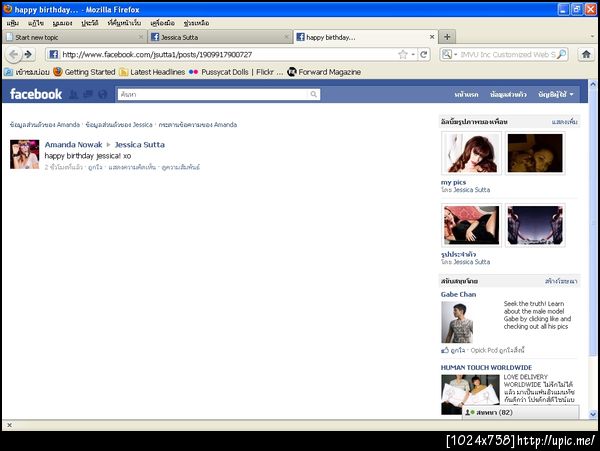Viewport: 600px width, 451px height.
Task: Open the account dropdown in Facebook bar
Action: point(556,94)
